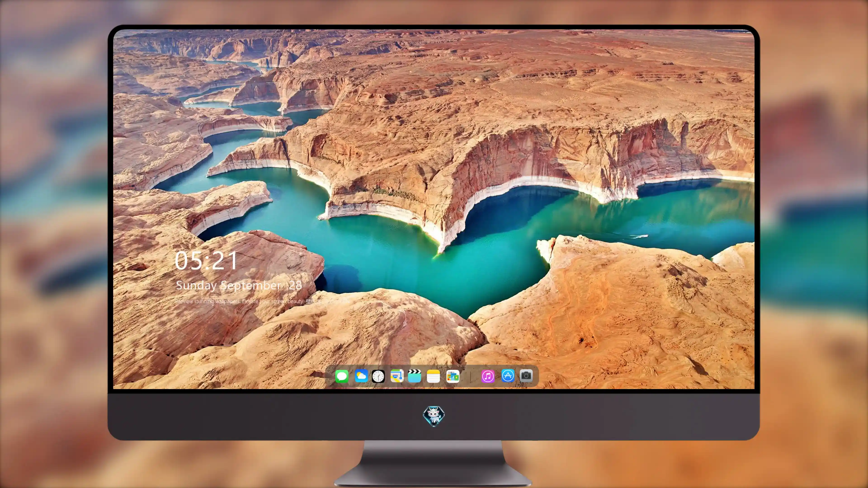The height and width of the screenshot is (488, 868).
Task: Open the clapperboard Videos app
Action: (415, 376)
